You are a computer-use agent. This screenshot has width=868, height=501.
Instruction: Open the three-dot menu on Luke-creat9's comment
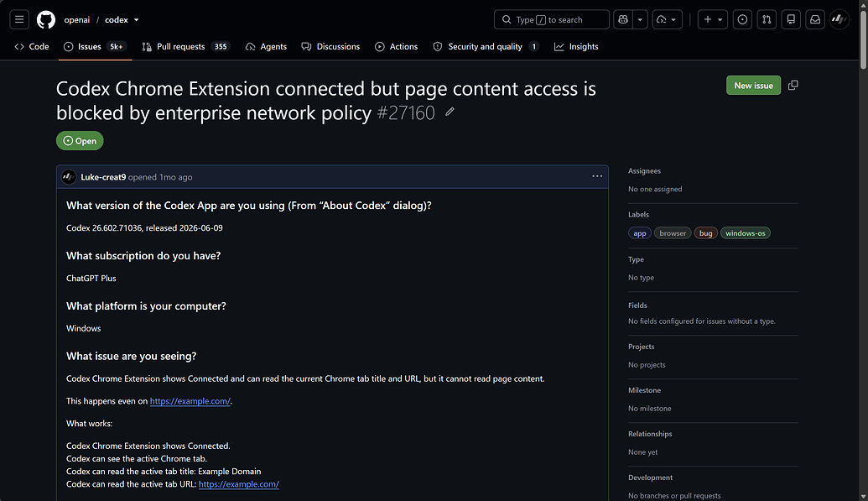pyautogui.click(x=597, y=176)
